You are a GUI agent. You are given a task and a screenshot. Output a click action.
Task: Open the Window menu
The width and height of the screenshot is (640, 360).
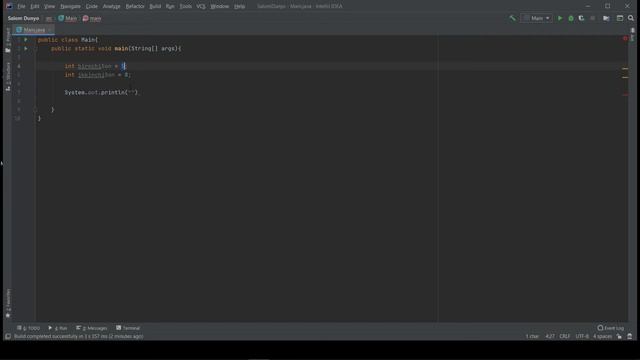(x=220, y=7)
